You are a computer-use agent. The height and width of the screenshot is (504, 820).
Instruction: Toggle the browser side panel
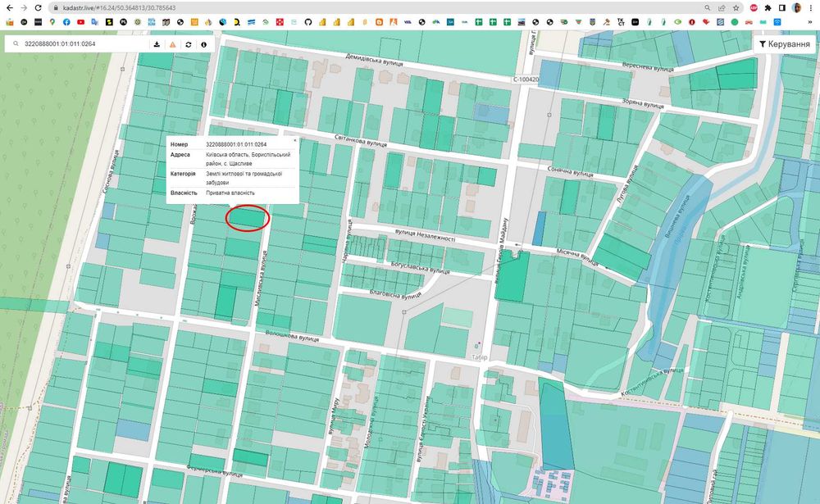(x=782, y=7)
